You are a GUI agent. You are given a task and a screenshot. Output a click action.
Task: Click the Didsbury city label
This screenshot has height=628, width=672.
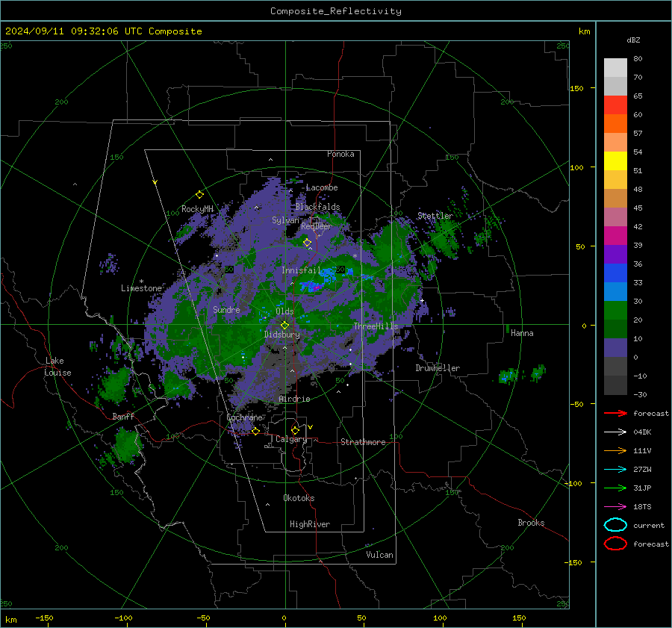[282, 335]
